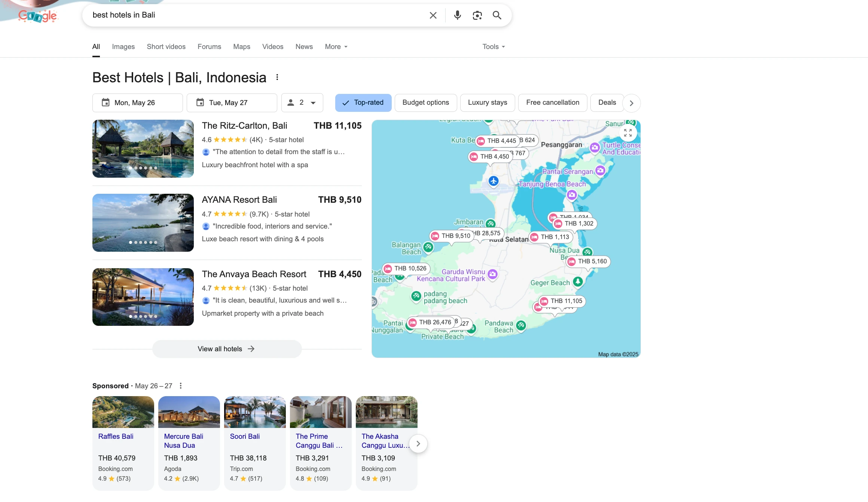Click the Balangan Beach map marker
Screen dimensions: 868x502
(428, 247)
